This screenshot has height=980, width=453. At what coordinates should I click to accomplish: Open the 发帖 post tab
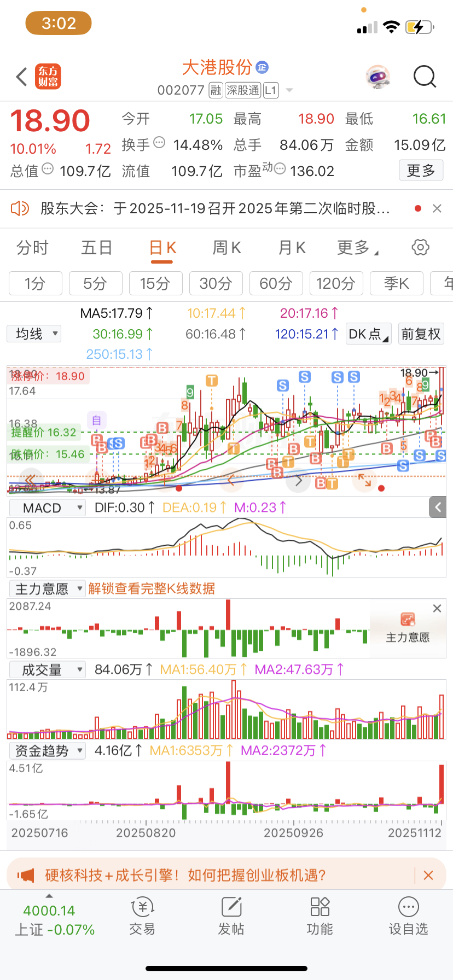[231, 917]
